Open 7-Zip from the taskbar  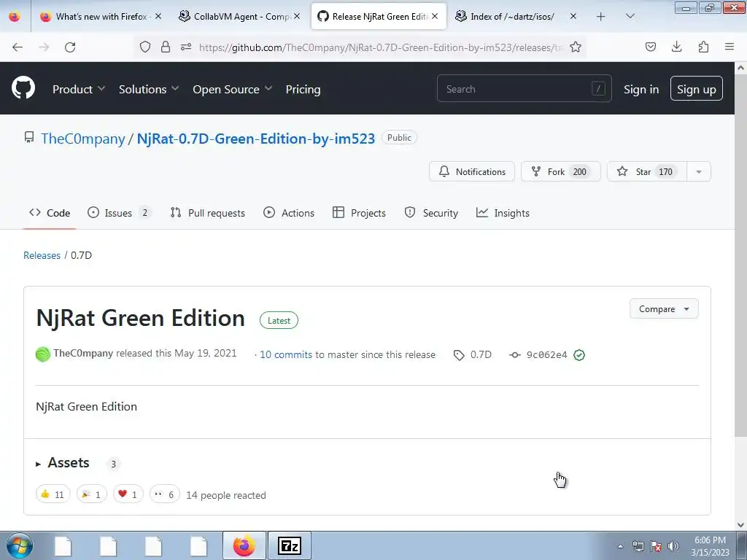(x=290, y=545)
